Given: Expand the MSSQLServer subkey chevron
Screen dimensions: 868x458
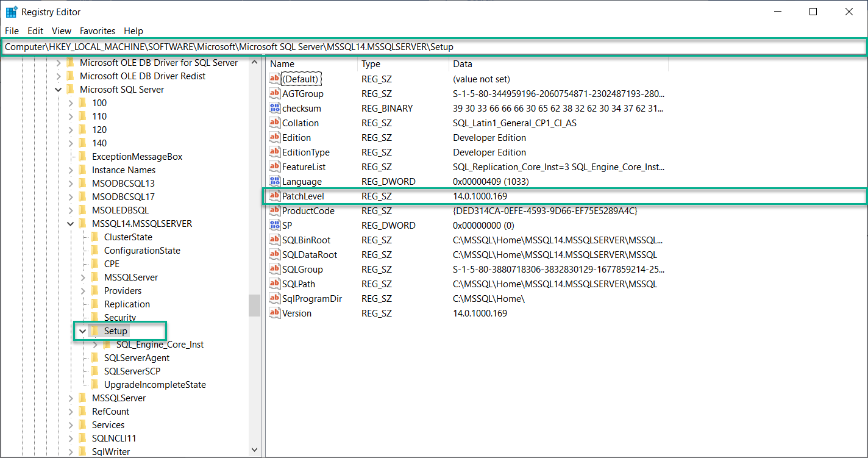Looking at the screenshot, I should click(x=82, y=277).
